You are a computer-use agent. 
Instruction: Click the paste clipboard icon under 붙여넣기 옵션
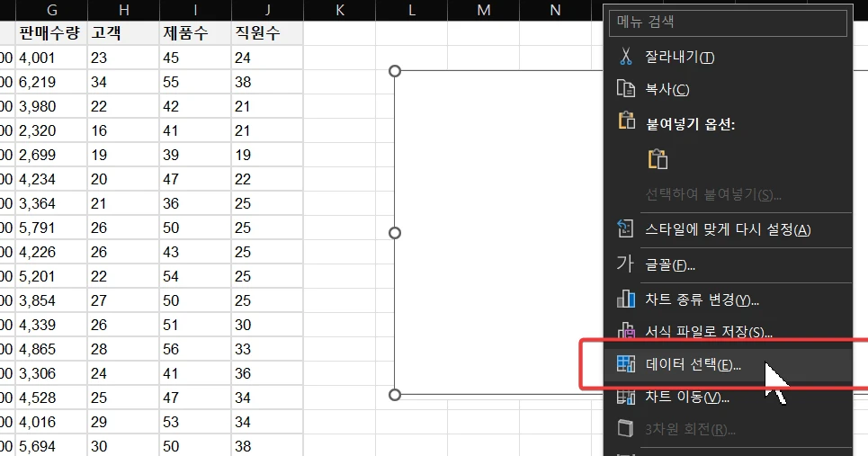click(658, 159)
